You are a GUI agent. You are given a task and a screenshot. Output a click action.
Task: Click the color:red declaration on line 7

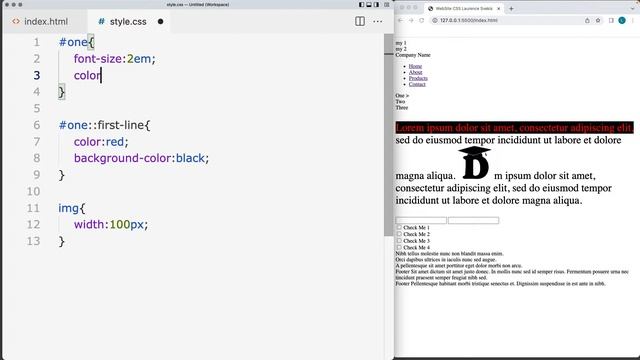pyautogui.click(x=101, y=142)
